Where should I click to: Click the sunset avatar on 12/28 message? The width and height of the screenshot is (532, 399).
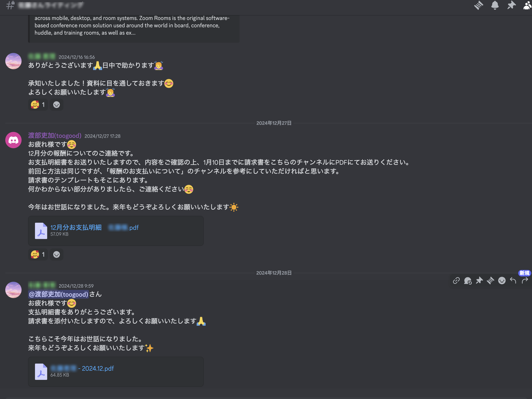[13, 290]
